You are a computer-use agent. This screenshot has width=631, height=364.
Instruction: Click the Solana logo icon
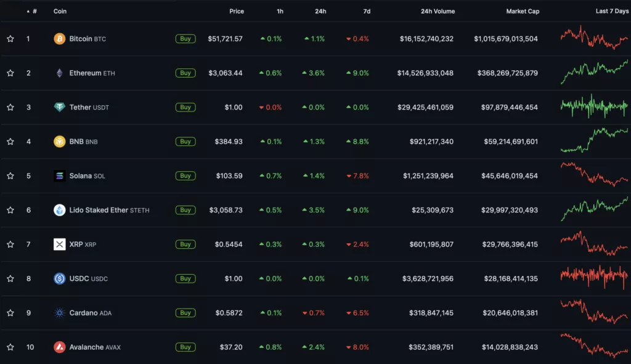click(x=60, y=176)
